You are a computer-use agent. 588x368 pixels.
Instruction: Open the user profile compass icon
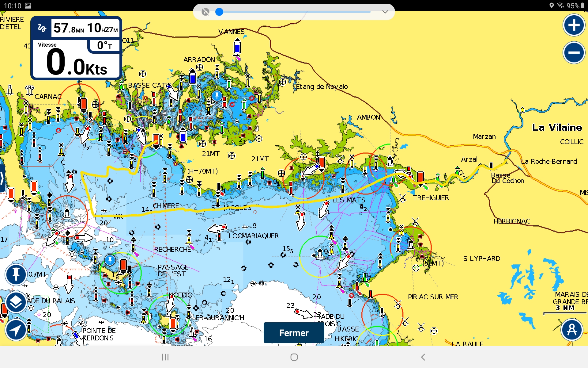[571, 330]
